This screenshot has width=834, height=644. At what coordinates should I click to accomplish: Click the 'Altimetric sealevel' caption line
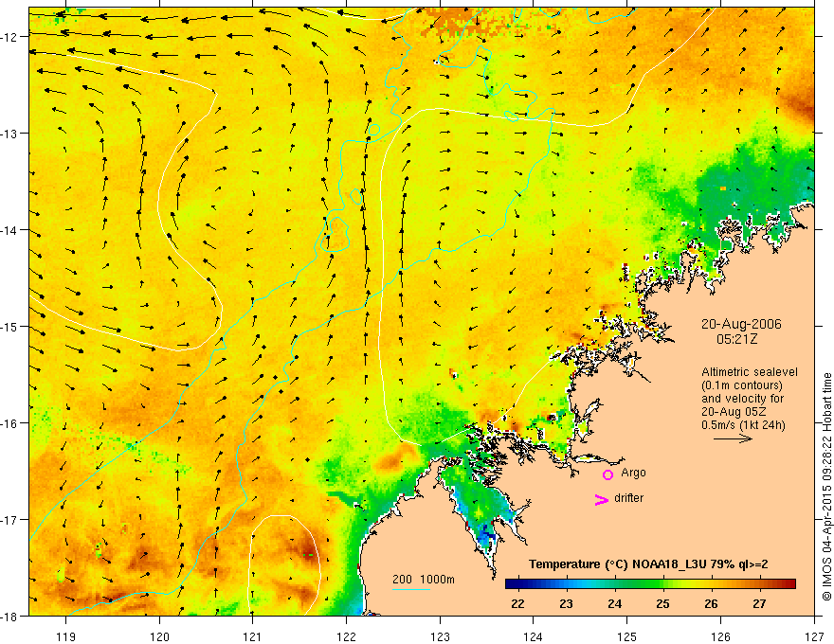(x=750, y=372)
